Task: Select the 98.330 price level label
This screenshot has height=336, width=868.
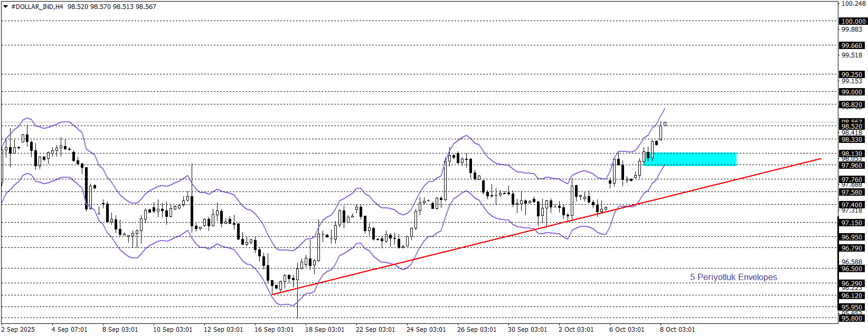Action: pos(852,140)
